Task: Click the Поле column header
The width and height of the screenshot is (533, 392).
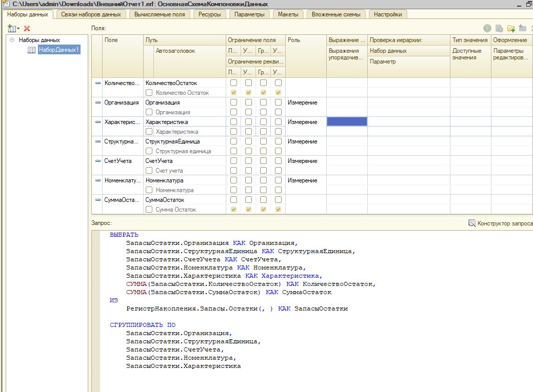Action: [x=123, y=56]
